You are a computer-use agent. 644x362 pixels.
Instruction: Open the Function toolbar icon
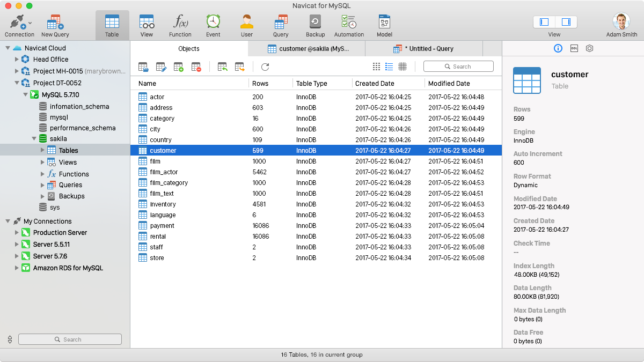[x=180, y=25]
